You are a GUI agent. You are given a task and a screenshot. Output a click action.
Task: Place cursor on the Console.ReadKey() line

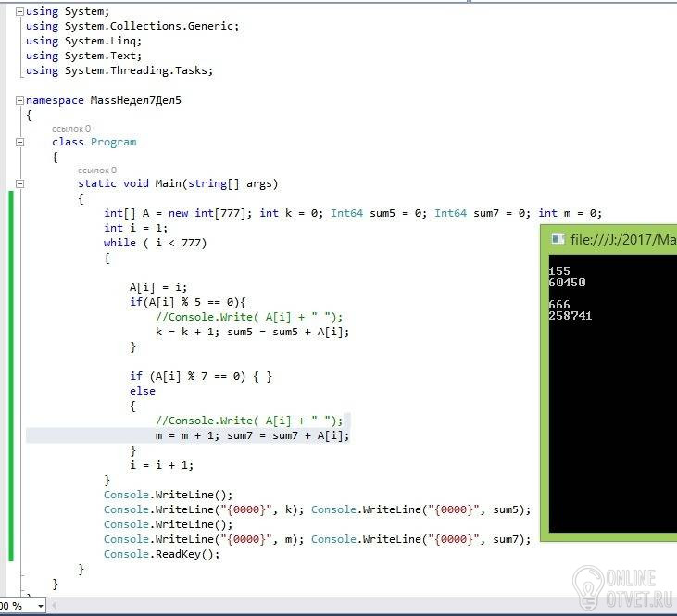[161, 554]
